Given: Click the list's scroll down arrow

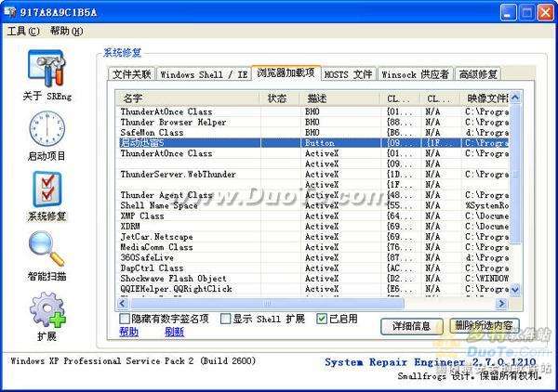Looking at the screenshot, I should pos(515,290).
